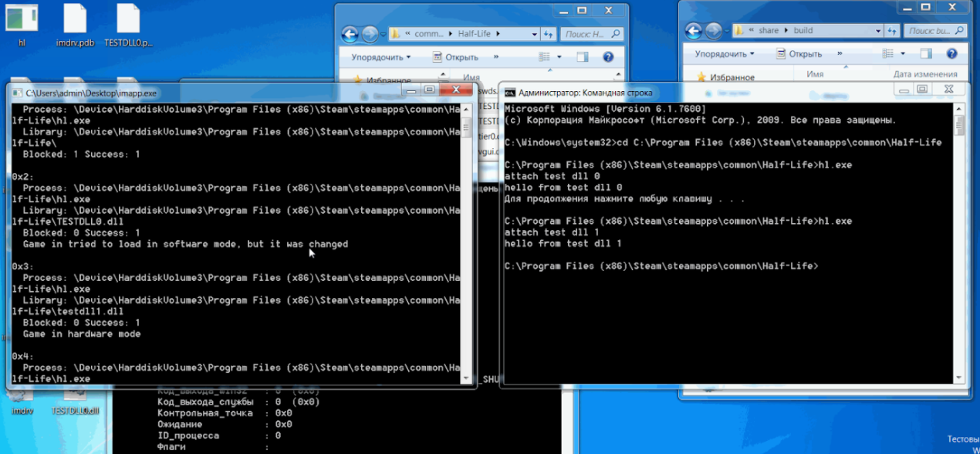The height and width of the screenshot is (454, 980).
Task: Click the help icon in Half-Life Explorer
Action: click(608, 57)
